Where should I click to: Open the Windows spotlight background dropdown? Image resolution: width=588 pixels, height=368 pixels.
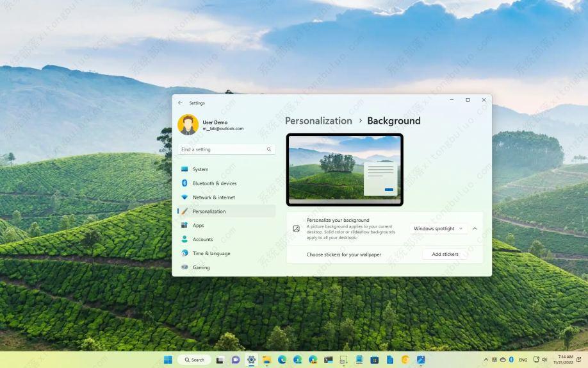point(438,228)
